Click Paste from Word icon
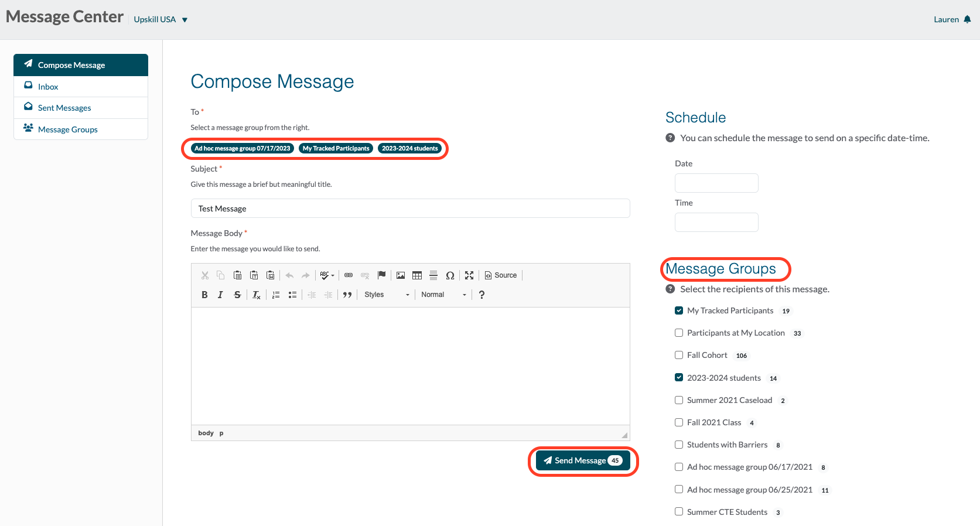The width and height of the screenshot is (980, 526). pos(270,275)
